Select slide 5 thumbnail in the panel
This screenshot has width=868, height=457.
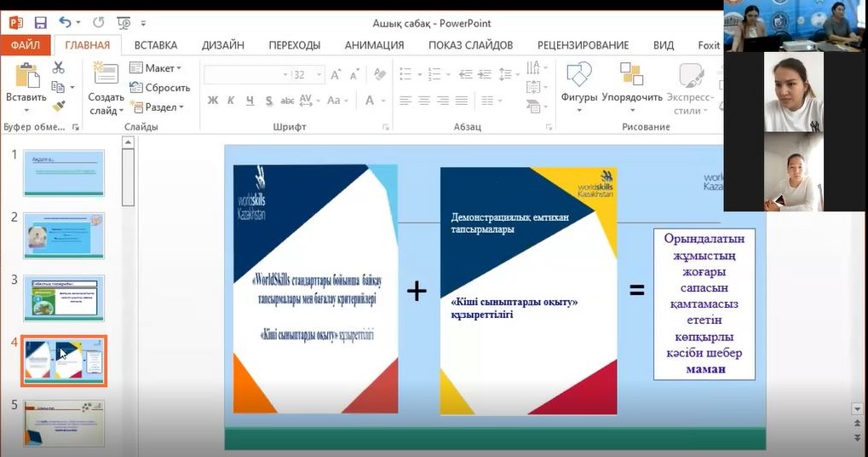tap(64, 423)
